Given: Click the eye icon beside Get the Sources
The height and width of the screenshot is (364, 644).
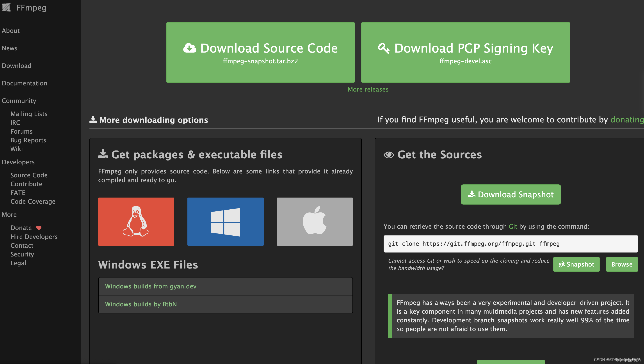Looking at the screenshot, I should [389, 155].
